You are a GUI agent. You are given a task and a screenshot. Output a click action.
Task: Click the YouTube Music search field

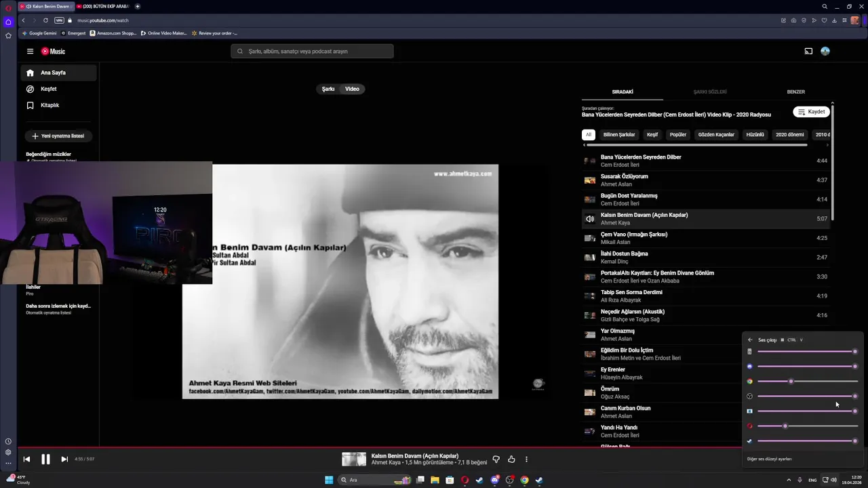pyautogui.click(x=312, y=52)
